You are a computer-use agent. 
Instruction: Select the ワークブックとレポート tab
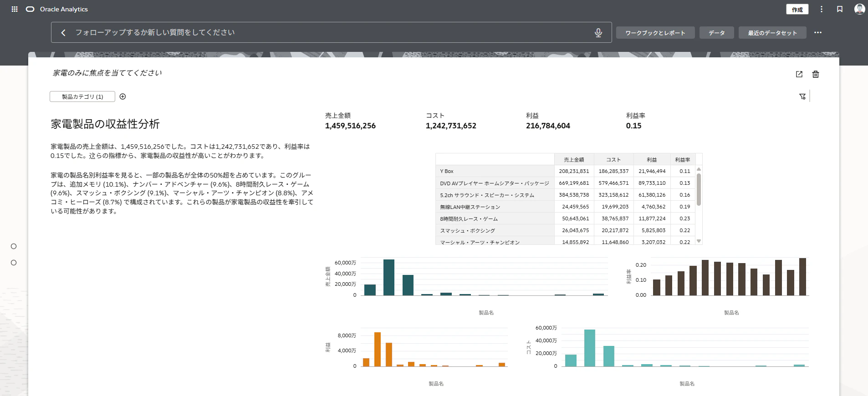655,33
